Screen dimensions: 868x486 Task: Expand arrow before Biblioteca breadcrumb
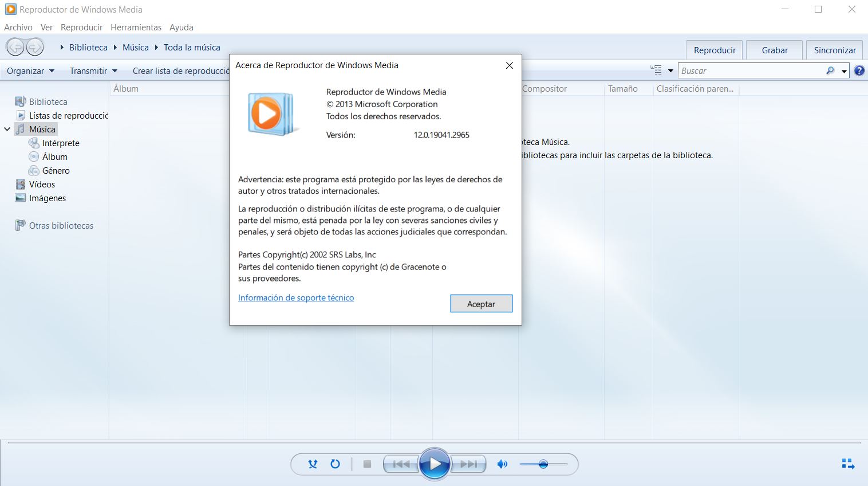62,48
